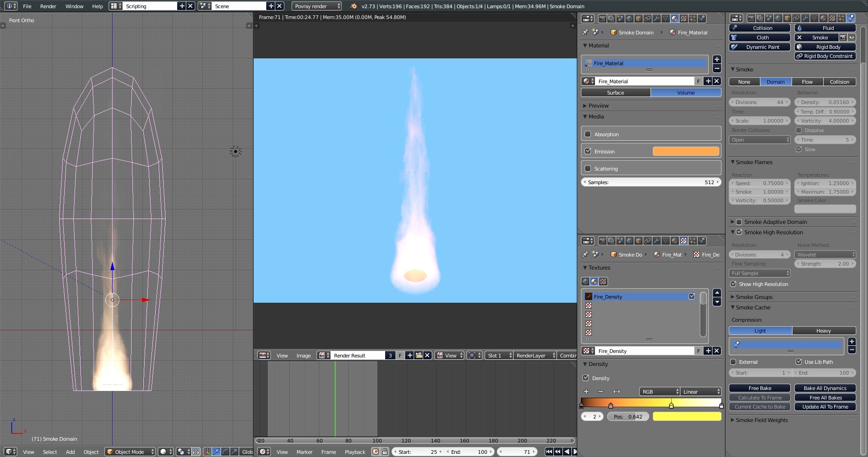The height and width of the screenshot is (457, 868).
Task: Open the orange Emission color swatch
Action: pyautogui.click(x=685, y=152)
